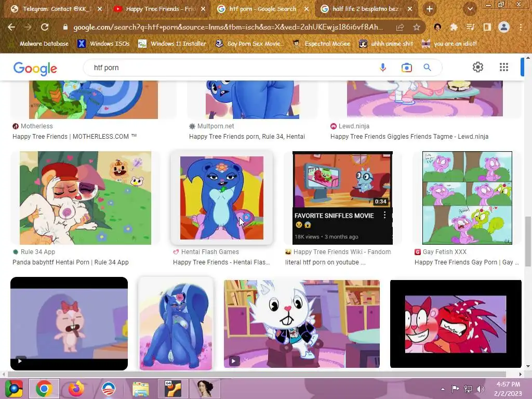The width and height of the screenshot is (532, 399).
Task: Open the taskbar app labeled 64
Action: click(x=172, y=389)
